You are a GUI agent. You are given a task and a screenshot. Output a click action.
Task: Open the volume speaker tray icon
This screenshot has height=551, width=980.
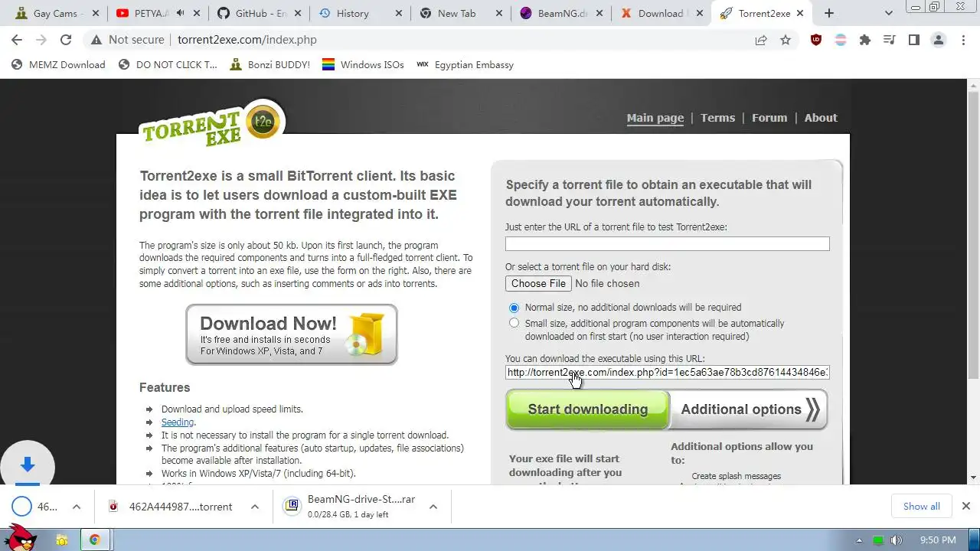click(897, 540)
